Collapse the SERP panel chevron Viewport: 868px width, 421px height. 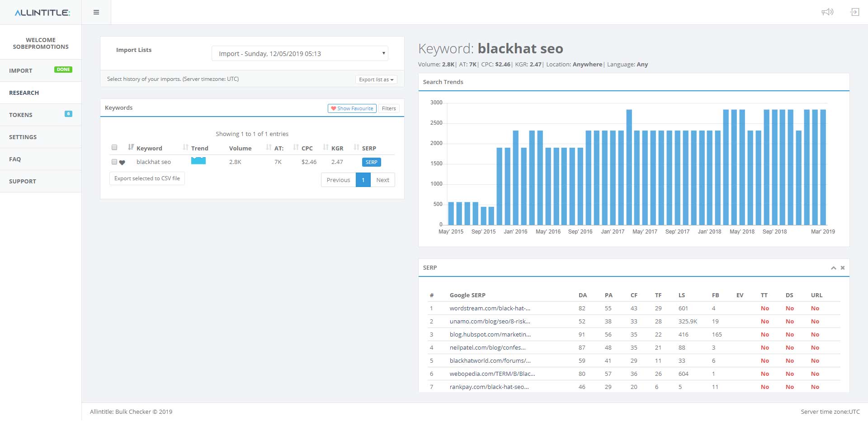pos(833,268)
